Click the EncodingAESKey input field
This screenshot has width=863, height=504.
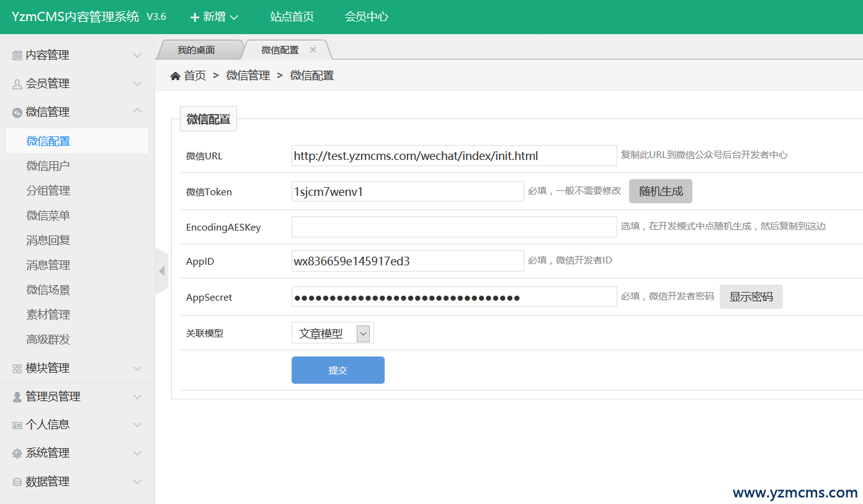click(x=454, y=227)
